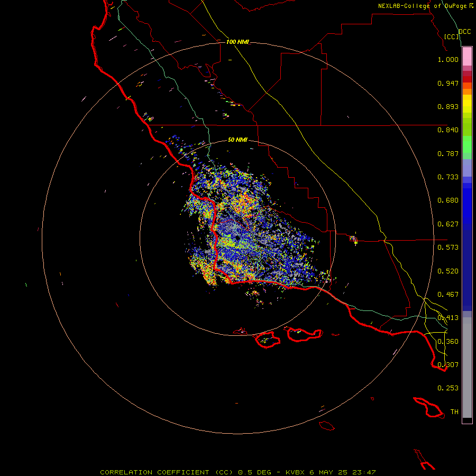Click the 0.627 colorbar value

(448, 224)
